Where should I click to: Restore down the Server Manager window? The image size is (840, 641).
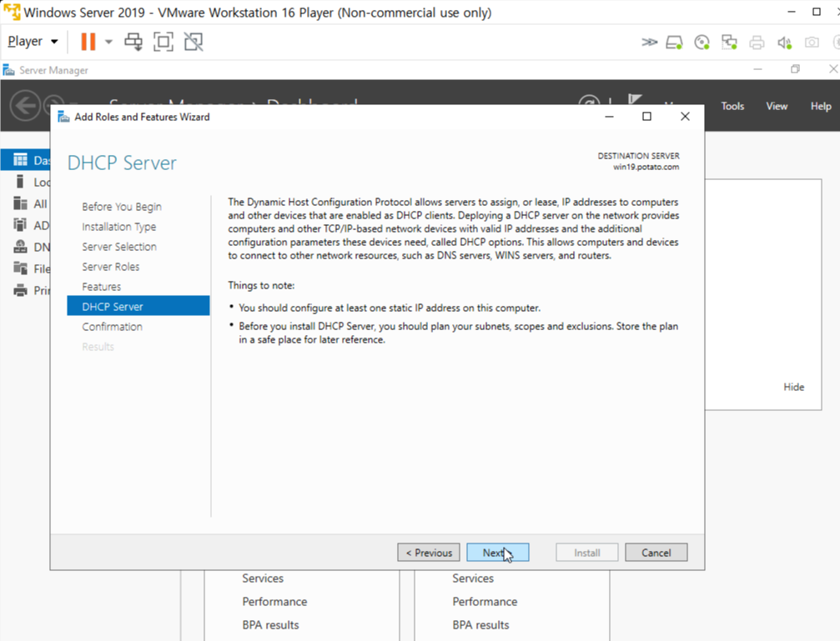795,69
